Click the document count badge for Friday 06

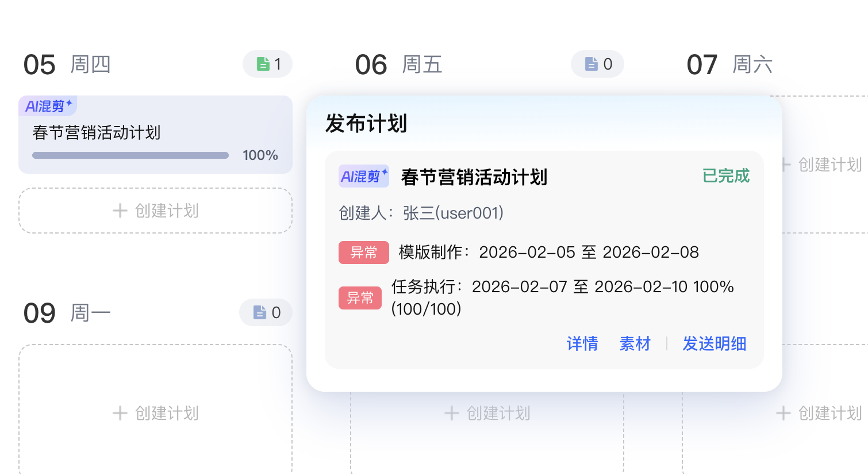pyautogui.click(x=597, y=64)
